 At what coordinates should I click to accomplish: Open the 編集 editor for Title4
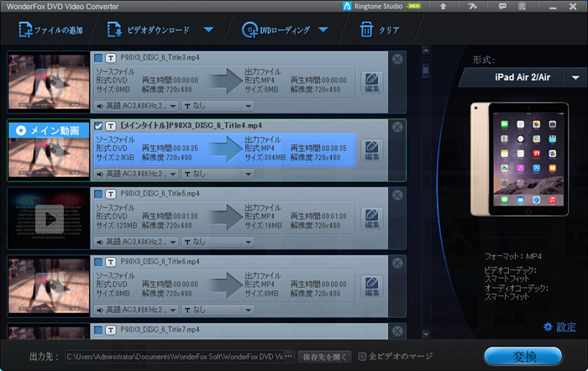[371, 151]
